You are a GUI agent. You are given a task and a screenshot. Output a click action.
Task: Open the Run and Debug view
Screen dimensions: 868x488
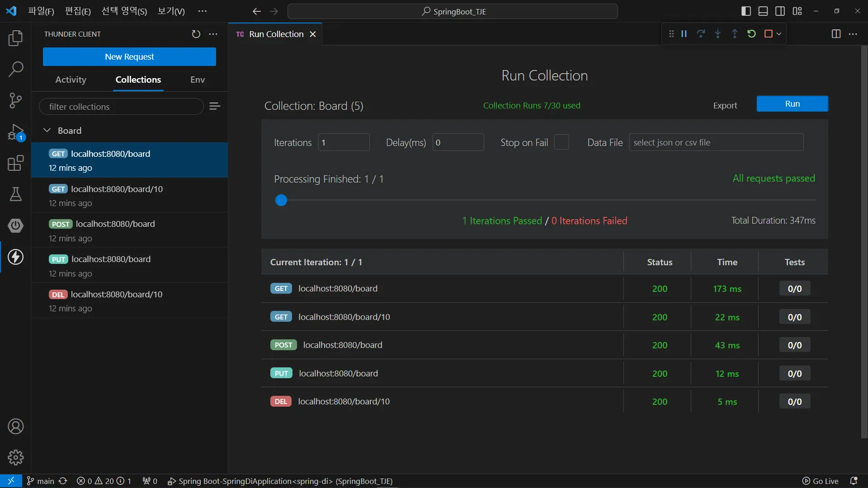(x=15, y=132)
